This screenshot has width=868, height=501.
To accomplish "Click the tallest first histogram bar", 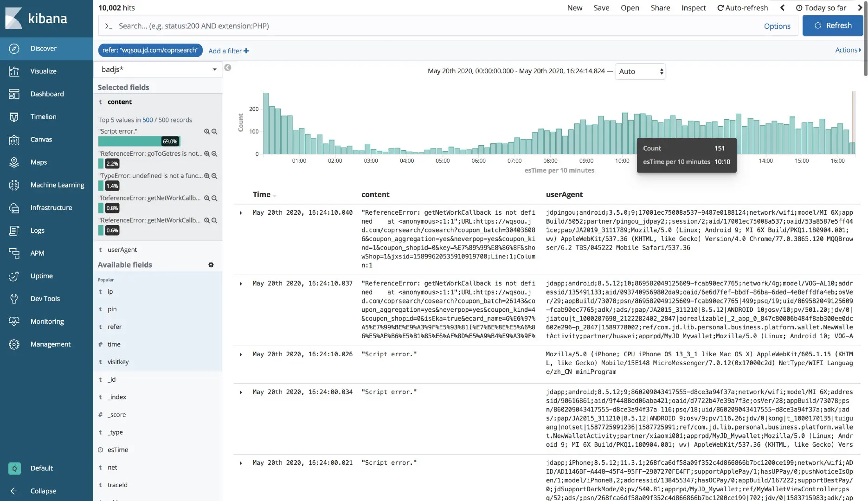I will 266,123.
